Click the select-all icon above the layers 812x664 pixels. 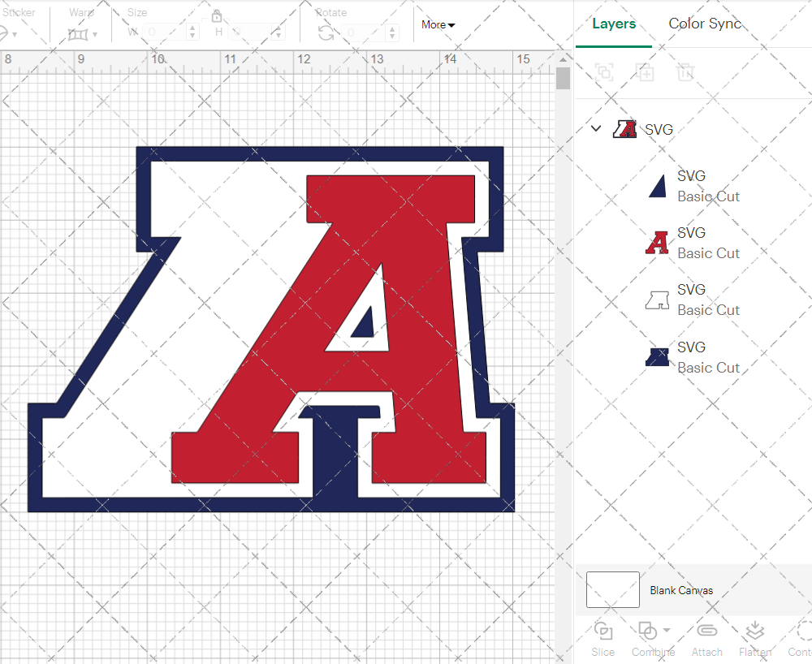coord(603,72)
